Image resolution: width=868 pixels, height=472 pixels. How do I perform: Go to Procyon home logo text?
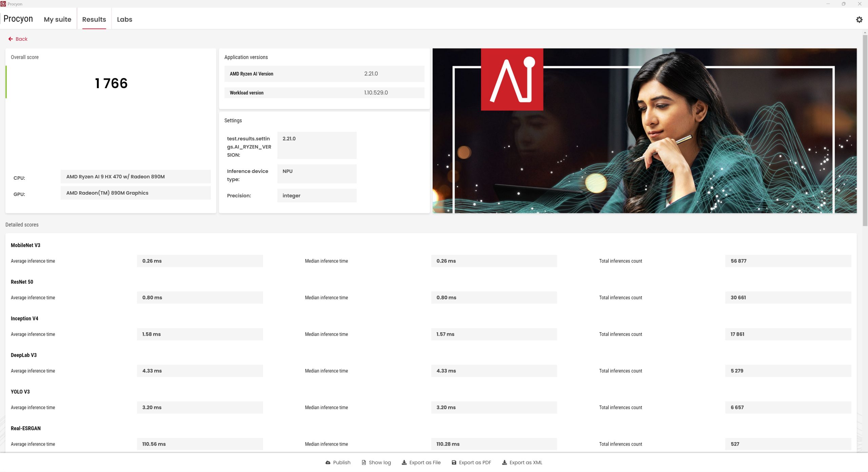point(18,19)
